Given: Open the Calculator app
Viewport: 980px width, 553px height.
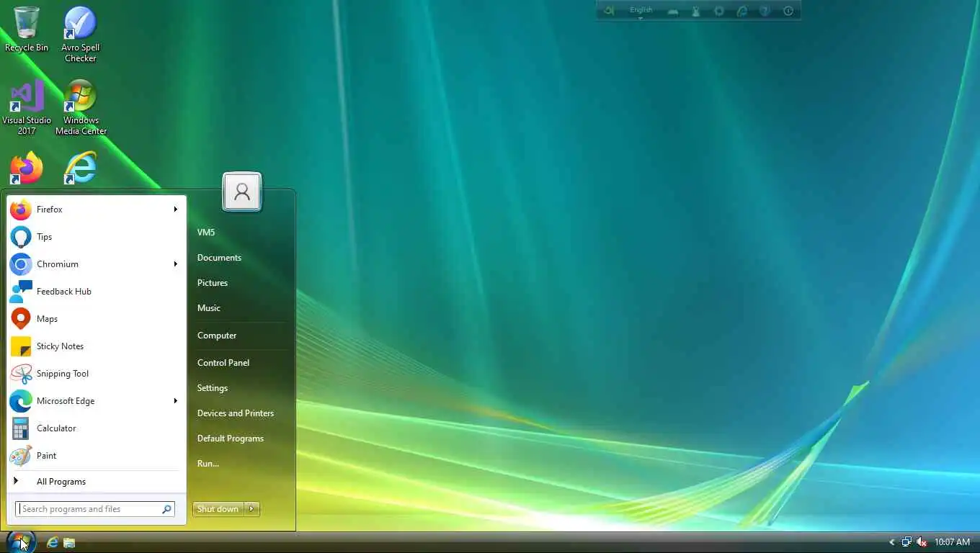Looking at the screenshot, I should [96, 428].
